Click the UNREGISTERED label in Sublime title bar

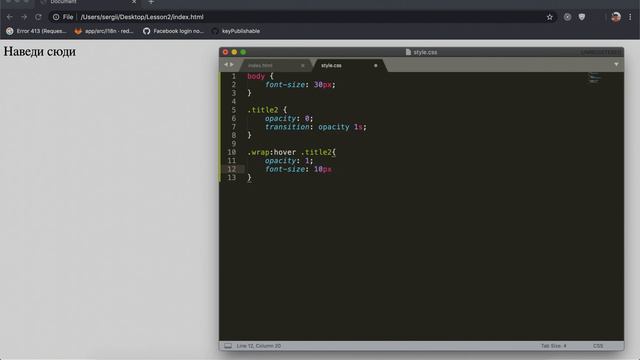[600, 52]
